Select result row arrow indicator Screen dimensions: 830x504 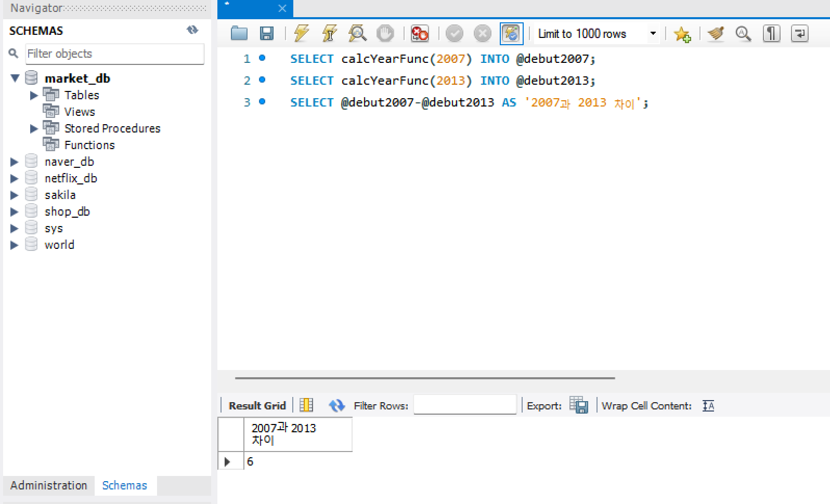(227, 461)
